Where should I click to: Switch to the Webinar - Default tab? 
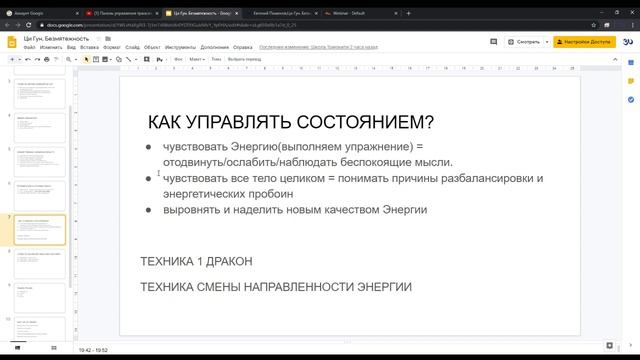pos(361,13)
